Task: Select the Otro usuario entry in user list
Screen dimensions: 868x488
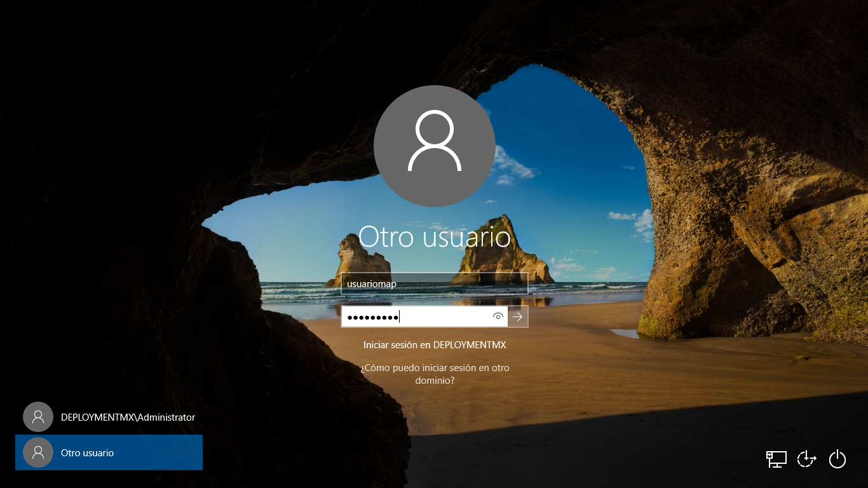Action: click(108, 452)
